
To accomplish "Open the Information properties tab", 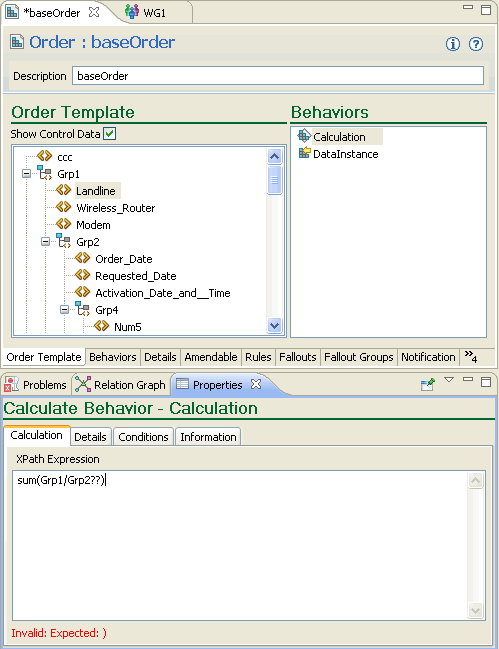I will [208, 437].
